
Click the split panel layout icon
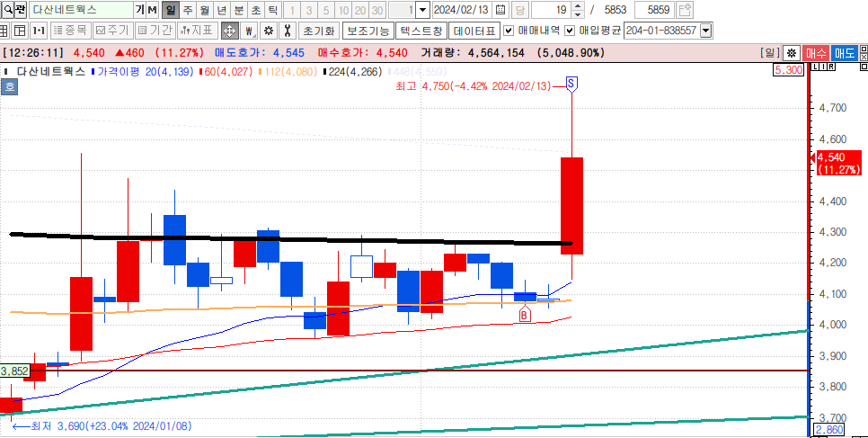click(20, 31)
